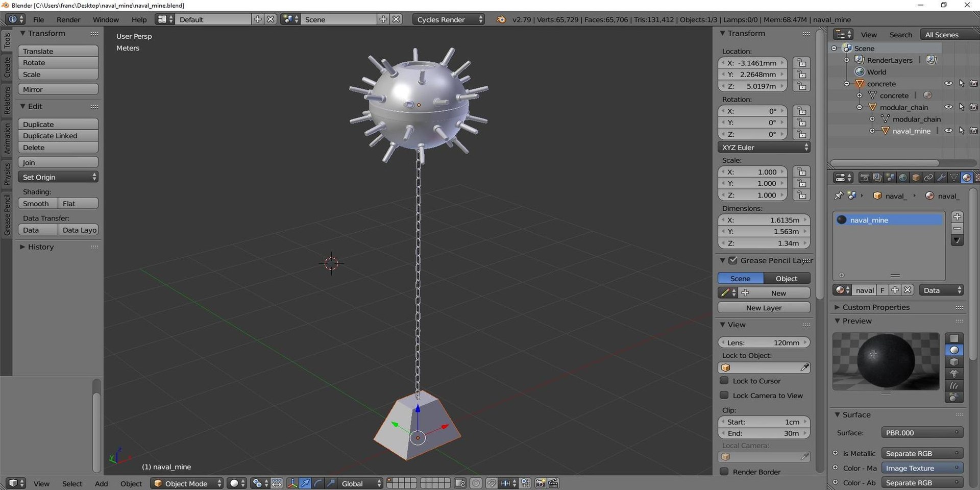Open the render engine dropdown Cycles Render
Image resolution: width=980 pixels, height=490 pixels.
[449, 19]
